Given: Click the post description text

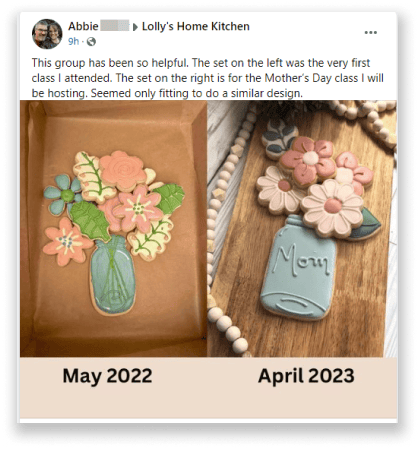Looking at the screenshot, I should tap(207, 78).
